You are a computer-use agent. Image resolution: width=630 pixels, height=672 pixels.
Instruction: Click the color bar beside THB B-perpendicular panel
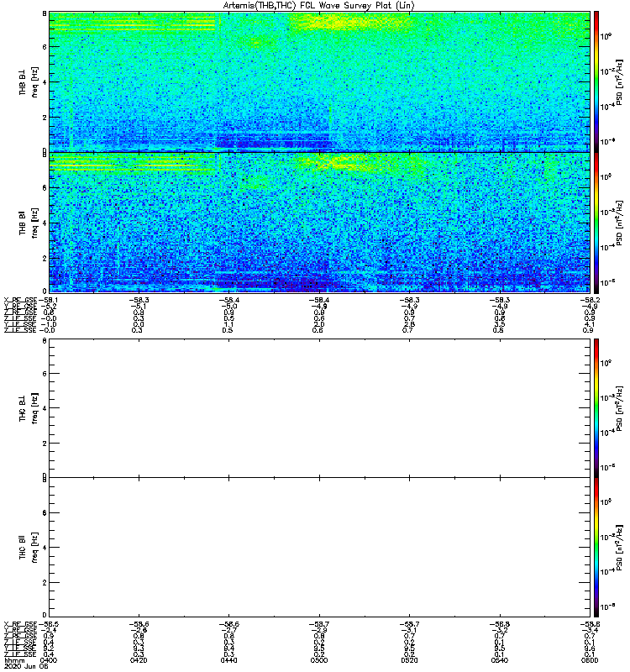point(596,81)
